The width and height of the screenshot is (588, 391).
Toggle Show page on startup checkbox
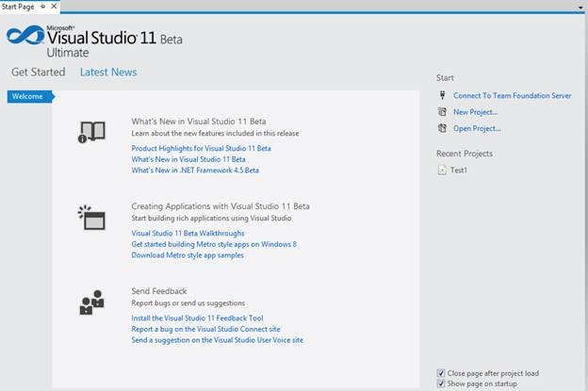[x=442, y=383]
